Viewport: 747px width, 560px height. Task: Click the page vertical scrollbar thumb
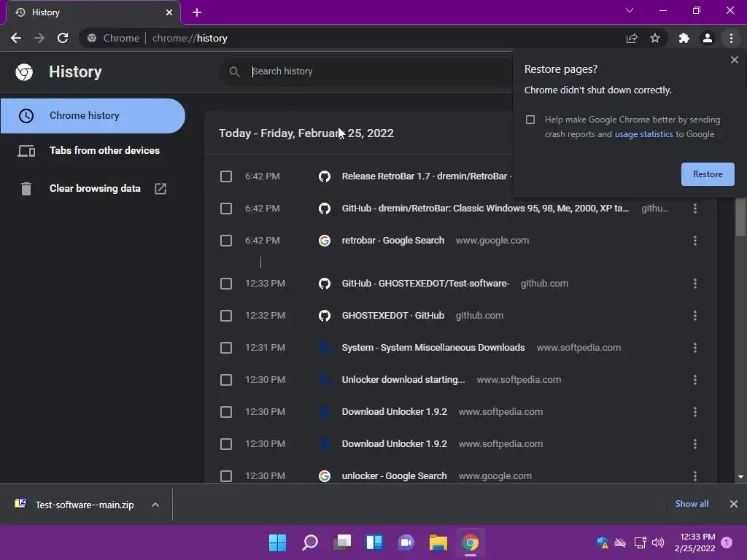point(740,217)
